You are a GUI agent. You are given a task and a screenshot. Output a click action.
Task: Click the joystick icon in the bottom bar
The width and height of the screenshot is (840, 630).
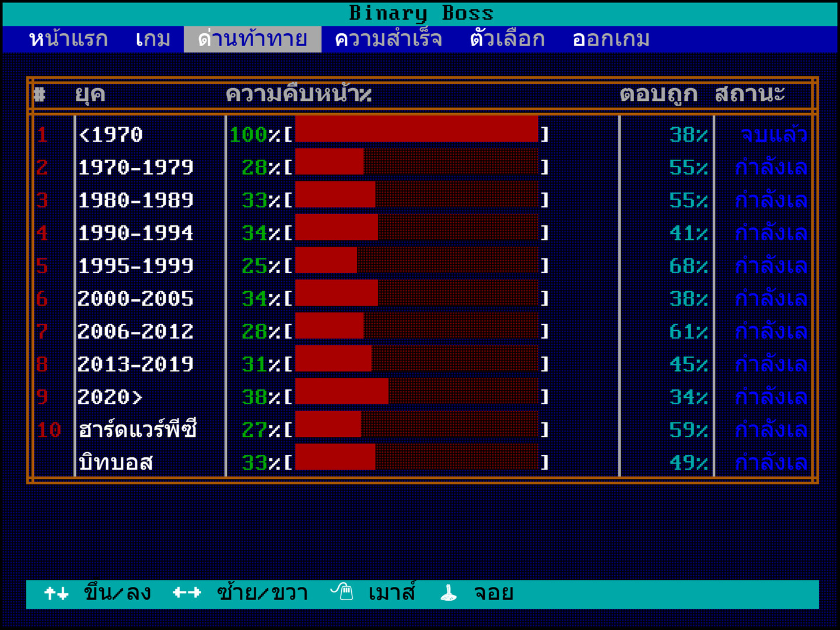(448, 593)
